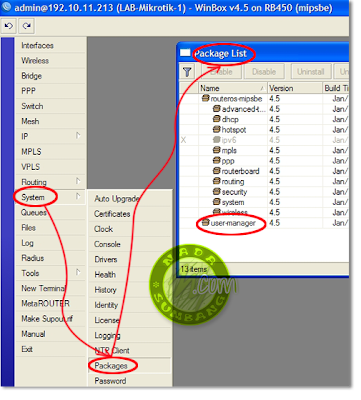Screen dimensions: 361x400
Task: Select the user-manager package icon
Action: (206, 222)
